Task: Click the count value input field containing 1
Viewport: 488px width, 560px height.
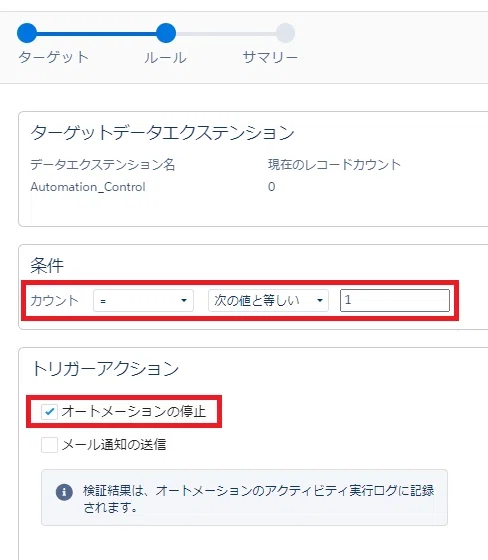Action: [395, 300]
